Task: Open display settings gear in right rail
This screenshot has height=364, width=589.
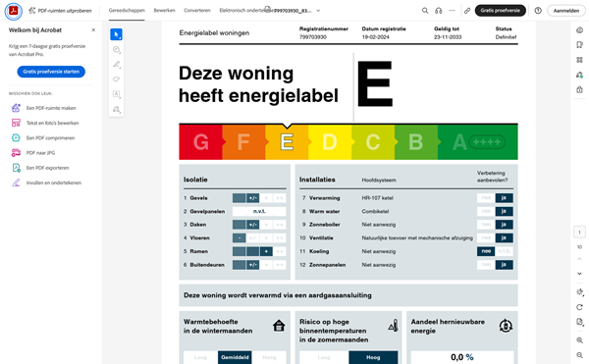Action: coord(579,292)
